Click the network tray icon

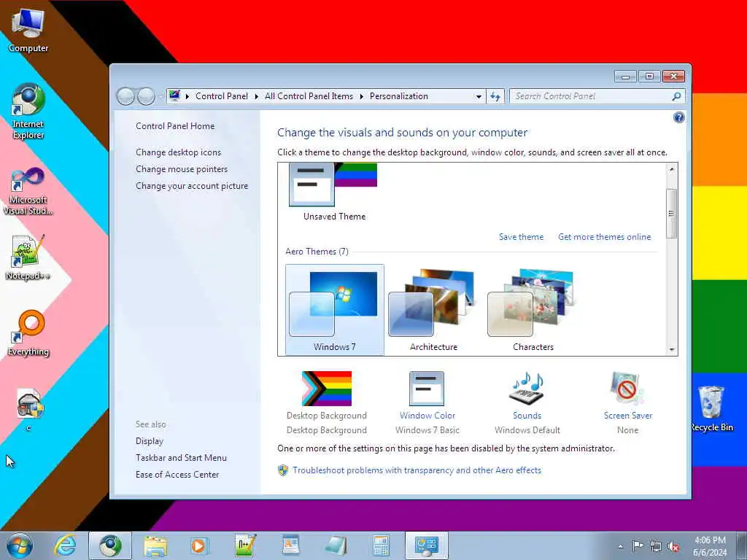pyautogui.click(x=656, y=546)
